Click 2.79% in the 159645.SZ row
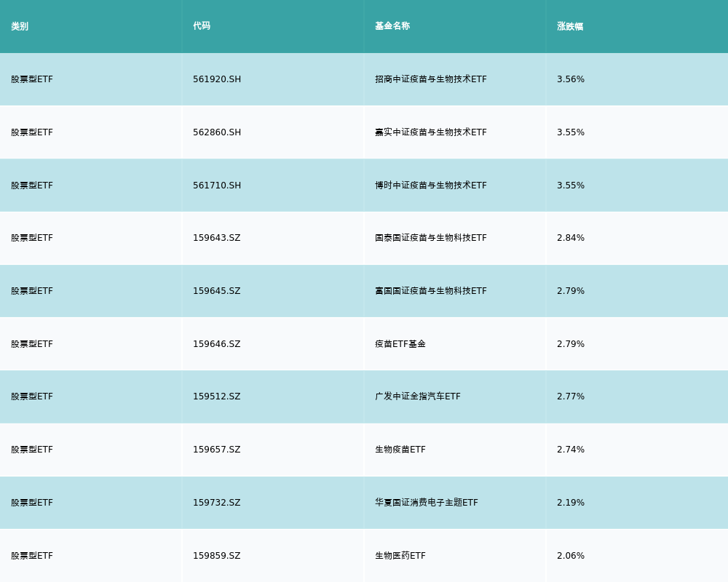This screenshot has width=728, height=582. point(571,291)
